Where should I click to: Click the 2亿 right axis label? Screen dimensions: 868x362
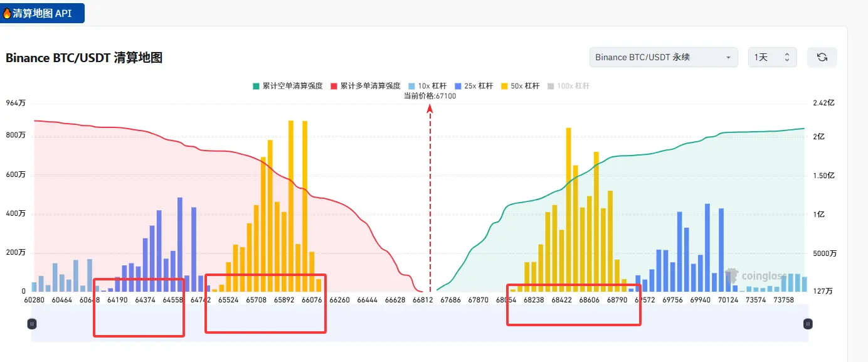point(818,136)
